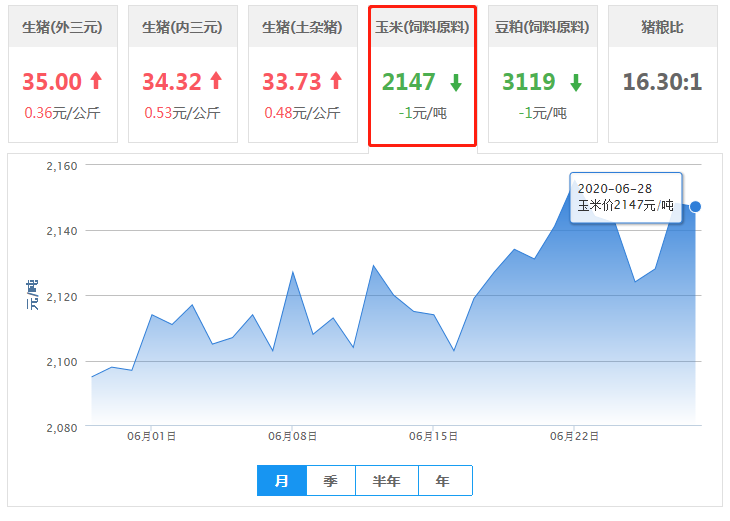Click the green down arrow beside 2147
730x521 pixels.
456,82
